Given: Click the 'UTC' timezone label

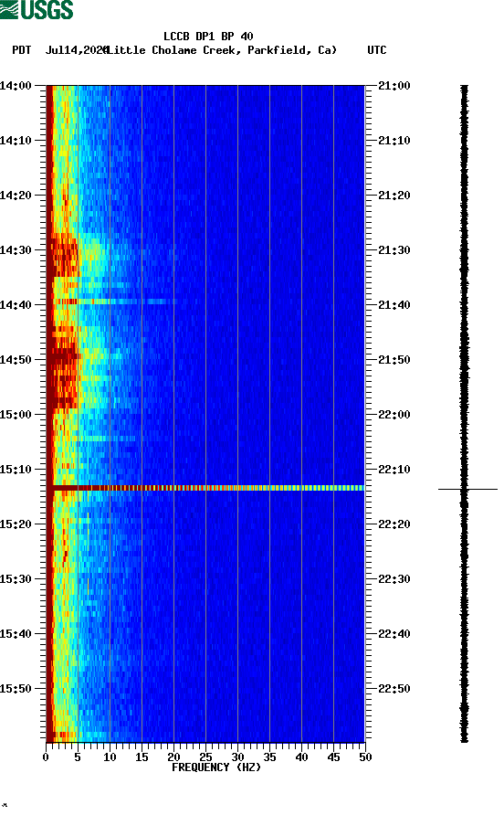Looking at the screenshot, I should (x=377, y=50).
